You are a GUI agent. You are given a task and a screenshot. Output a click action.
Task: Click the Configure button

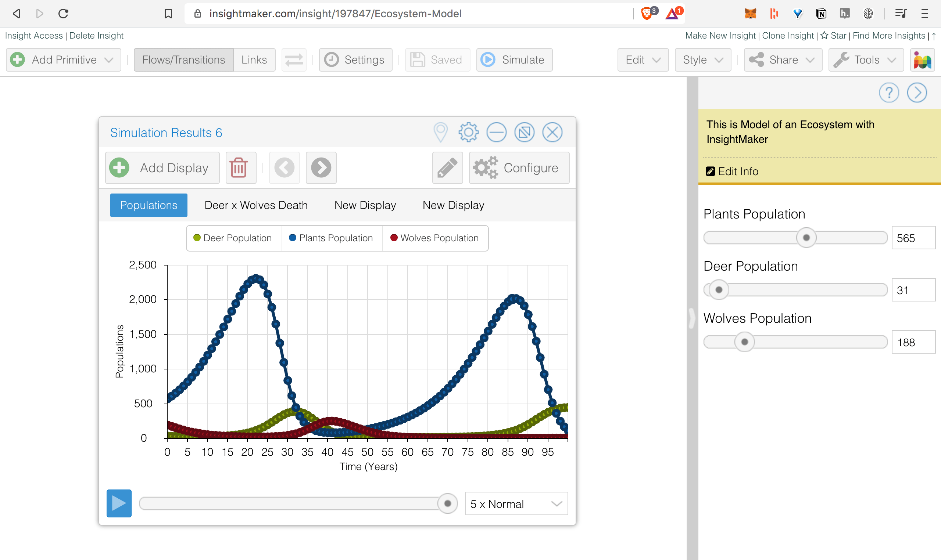point(519,168)
